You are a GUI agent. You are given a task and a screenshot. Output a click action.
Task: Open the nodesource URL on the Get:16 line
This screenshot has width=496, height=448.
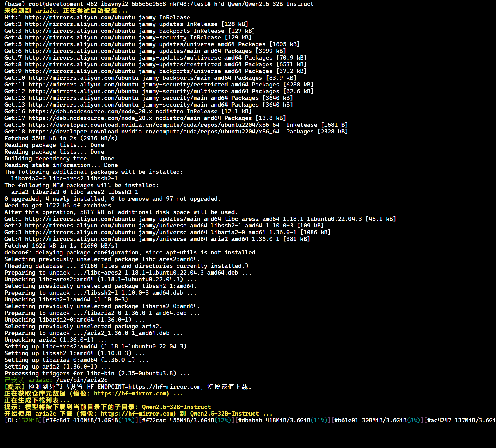click(90, 111)
